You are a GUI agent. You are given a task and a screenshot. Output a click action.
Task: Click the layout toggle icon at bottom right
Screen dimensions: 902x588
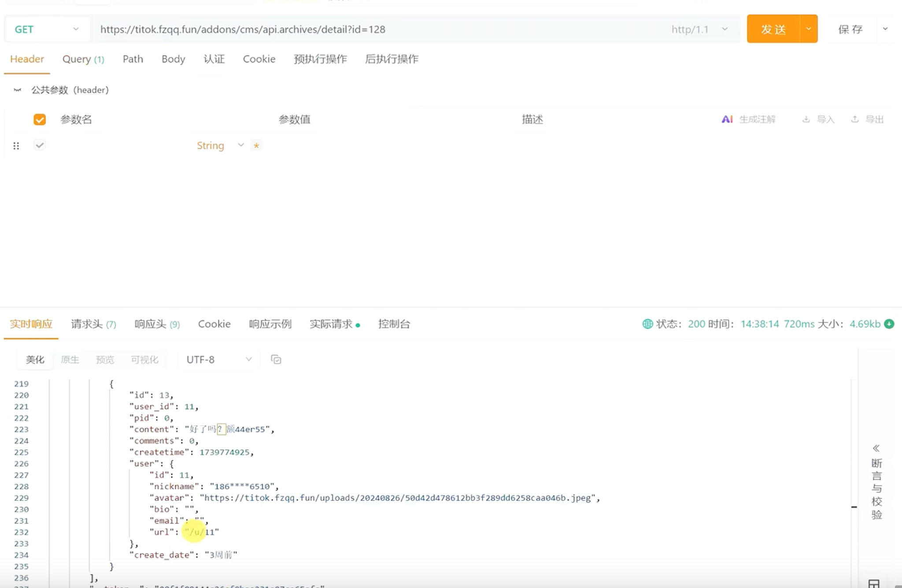coord(874,584)
